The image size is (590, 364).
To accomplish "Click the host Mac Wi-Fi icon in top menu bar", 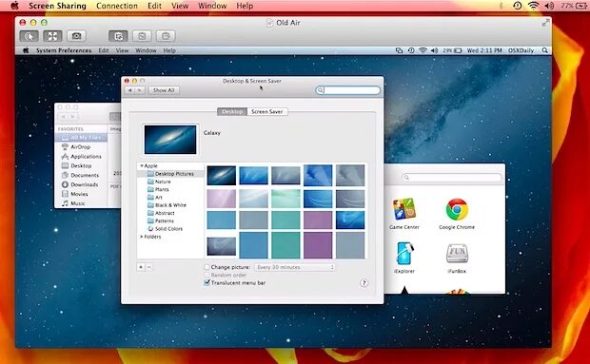I will pos(533,6).
